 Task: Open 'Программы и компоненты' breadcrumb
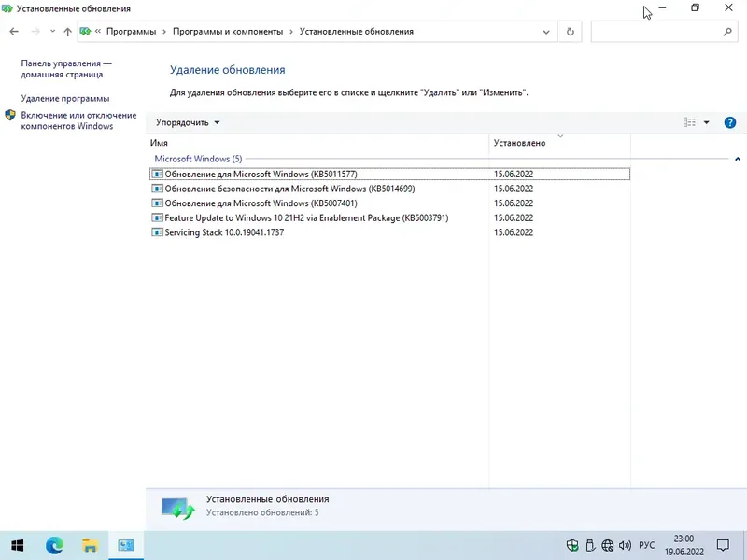click(x=228, y=32)
